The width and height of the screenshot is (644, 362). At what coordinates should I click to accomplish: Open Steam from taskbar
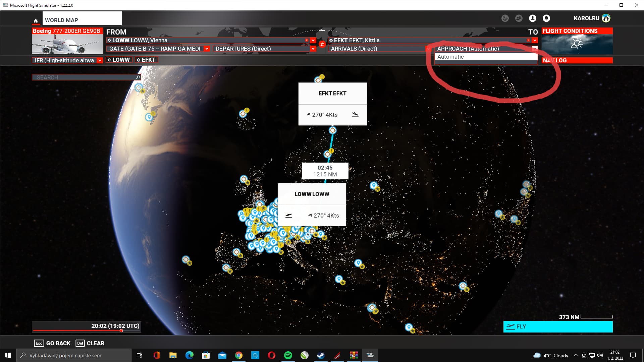321,355
